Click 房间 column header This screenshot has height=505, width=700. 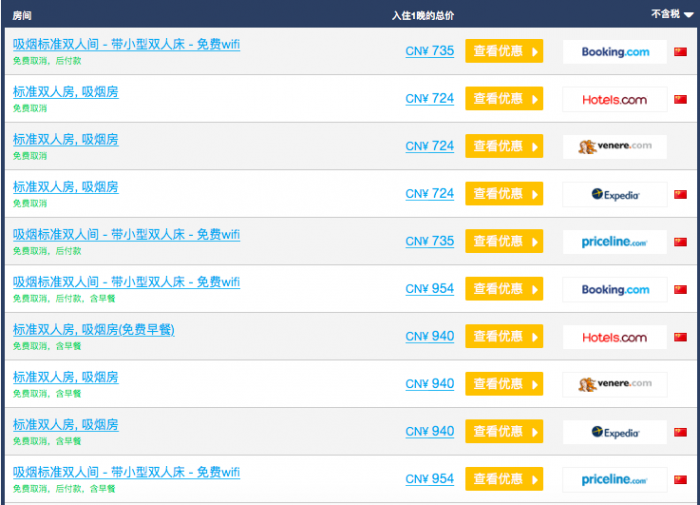coord(22,16)
